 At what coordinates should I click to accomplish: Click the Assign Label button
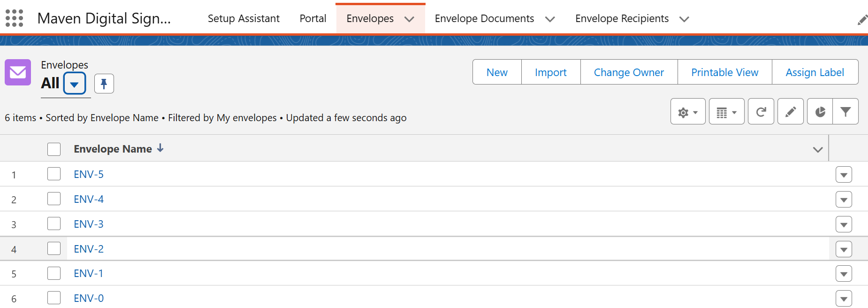(x=815, y=72)
